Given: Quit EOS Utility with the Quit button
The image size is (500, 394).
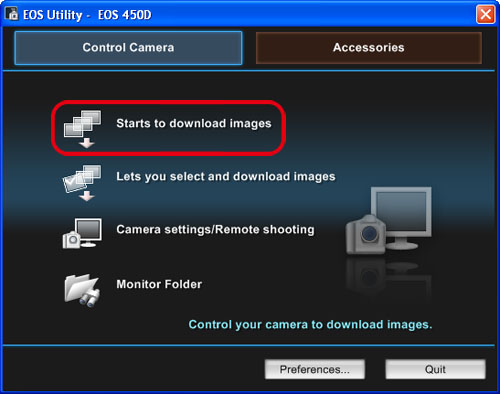Looking at the screenshot, I should pos(435,369).
